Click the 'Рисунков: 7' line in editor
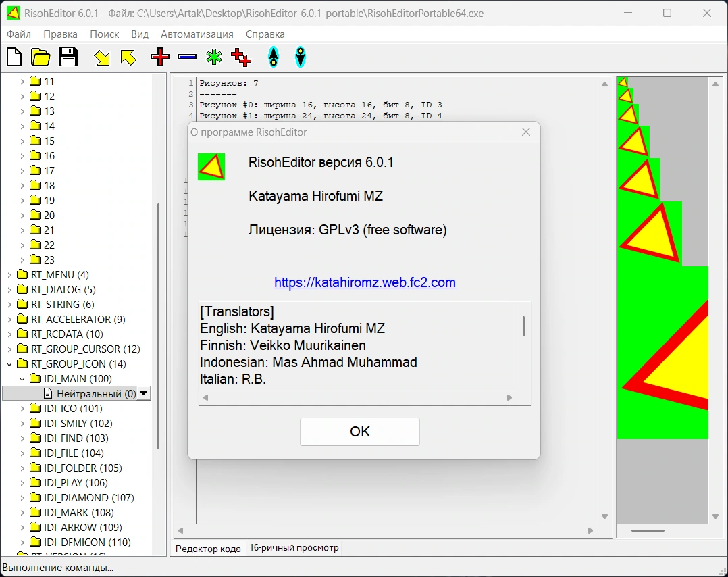Viewport: 728px width, 577px height. tap(229, 83)
